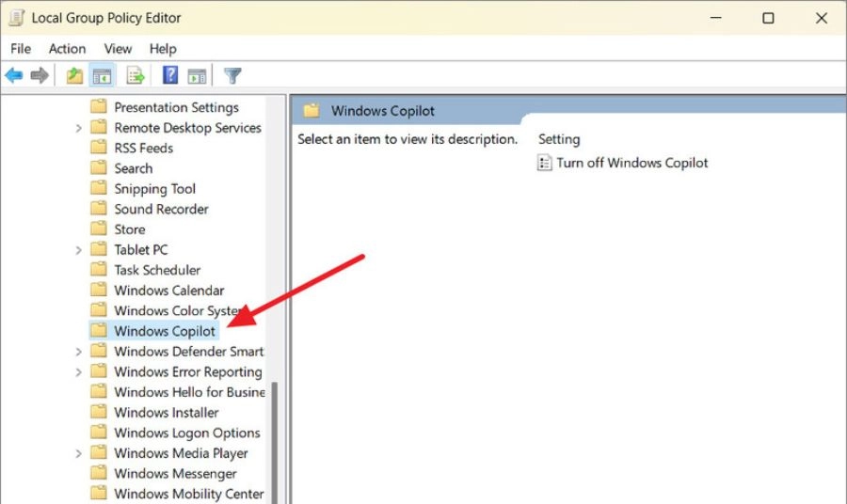
Task: Expand the Tablet PC node
Action: pyautogui.click(x=78, y=250)
